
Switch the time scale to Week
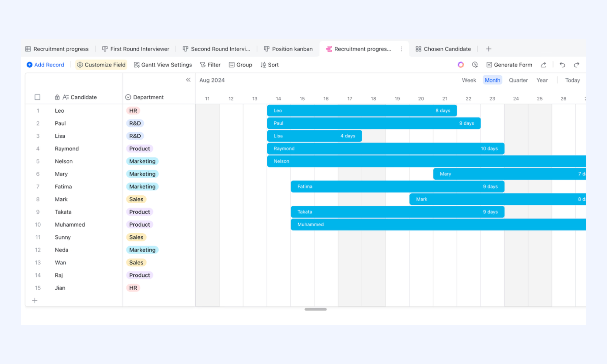(469, 80)
